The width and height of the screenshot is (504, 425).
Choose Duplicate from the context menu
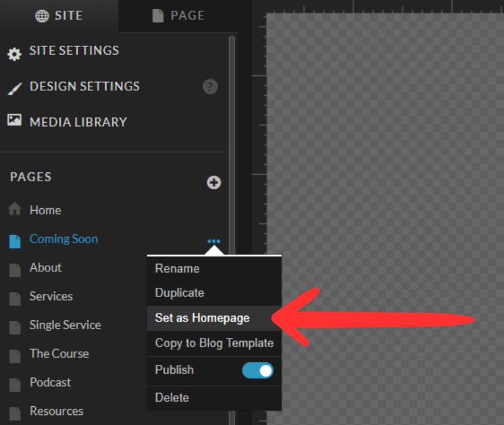point(214,293)
